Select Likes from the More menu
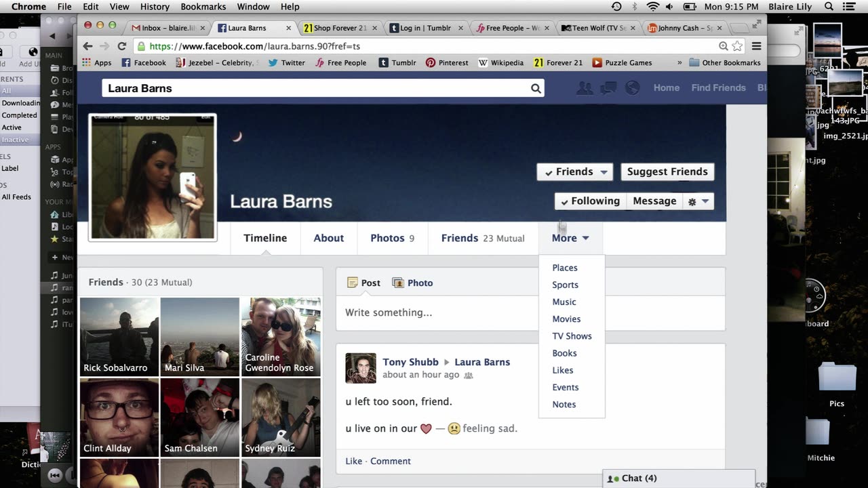The width and height of the screenshot is (868, 488). click(563, 370)
